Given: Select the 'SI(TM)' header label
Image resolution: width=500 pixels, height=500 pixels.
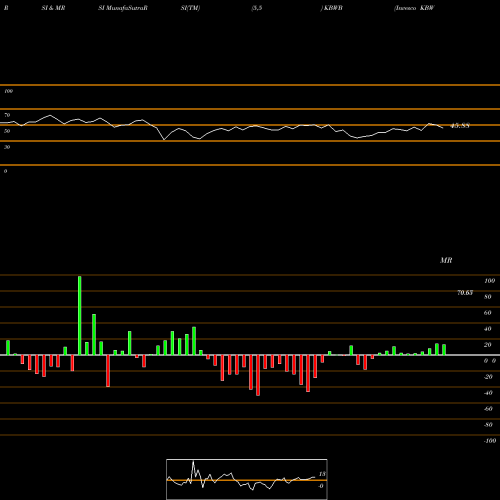Looking at the screenshot, I should [190, 8].
